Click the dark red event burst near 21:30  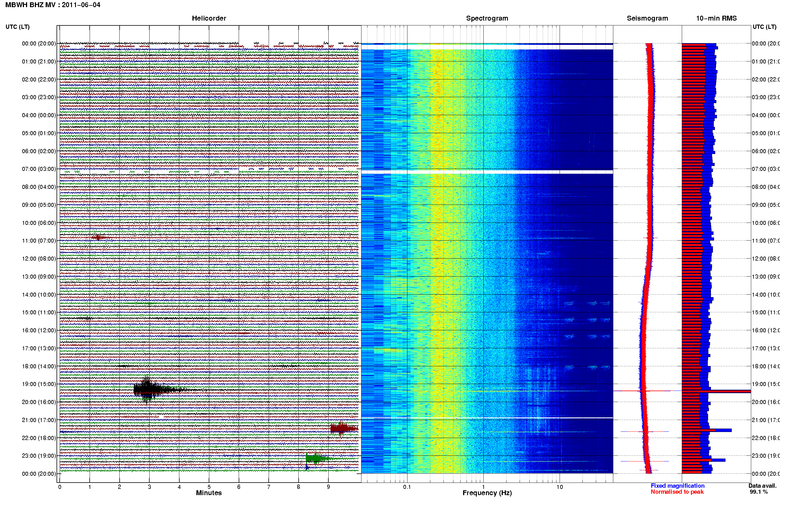(x=344, y=429)
